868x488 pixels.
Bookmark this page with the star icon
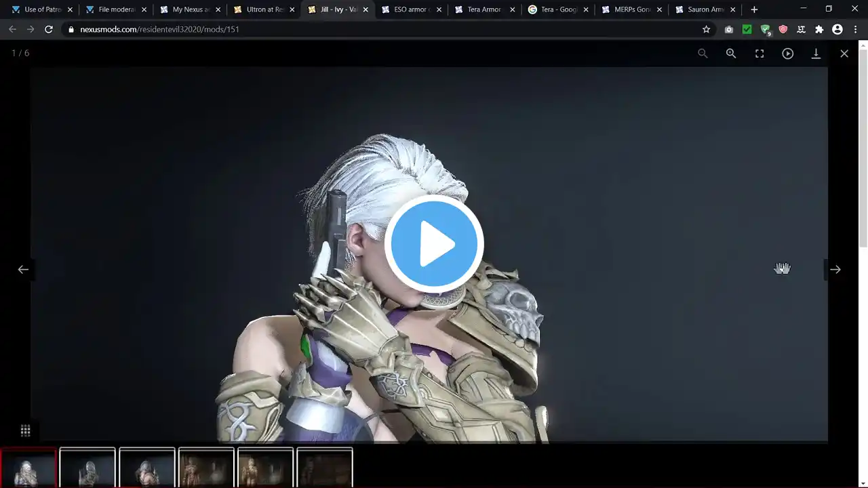706,29
